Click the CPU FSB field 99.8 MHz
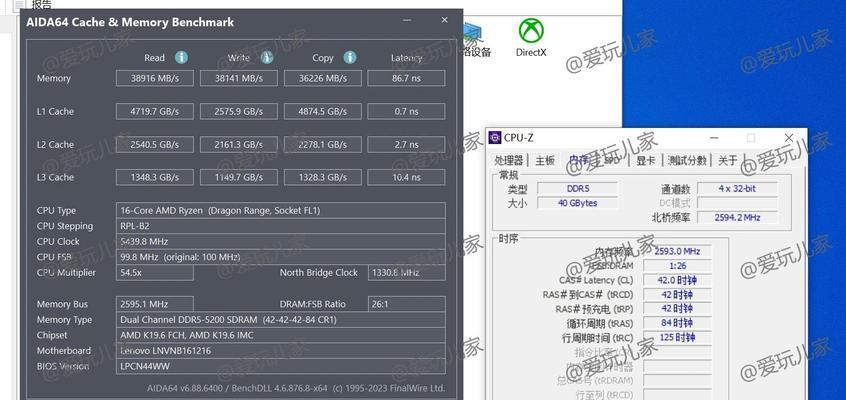The height and width of the screenshot is (400, 846). [x=281, y=257]
